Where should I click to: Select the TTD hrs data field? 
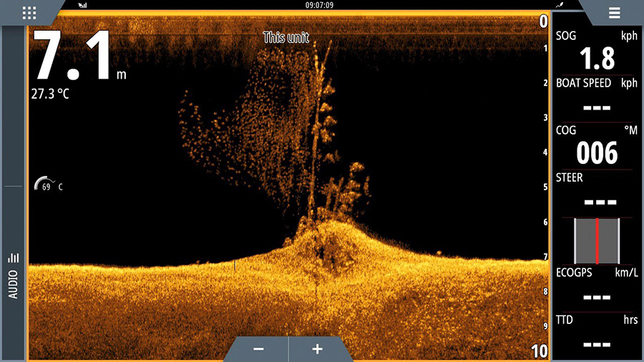(x=597, y=334)
